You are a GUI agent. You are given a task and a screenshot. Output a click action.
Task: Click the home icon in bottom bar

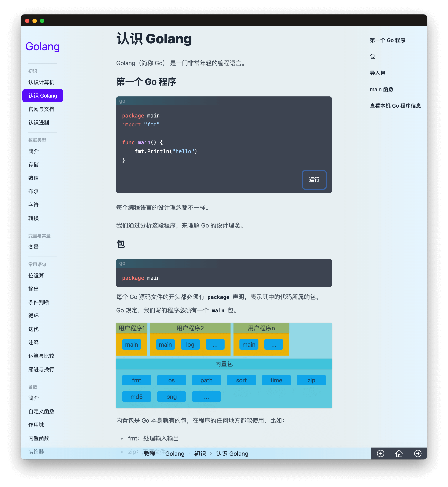click(x=399, y=453)
